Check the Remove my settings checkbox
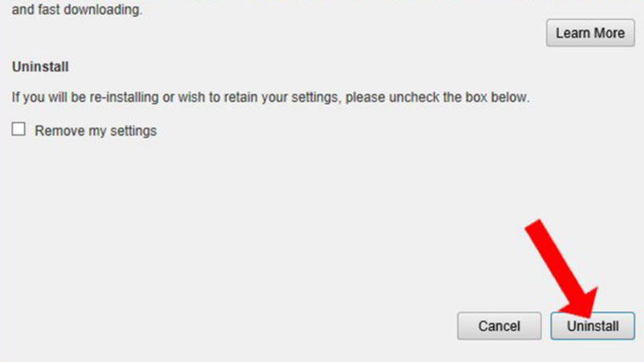This screenshot has width=644, height=362. (19, 130)
